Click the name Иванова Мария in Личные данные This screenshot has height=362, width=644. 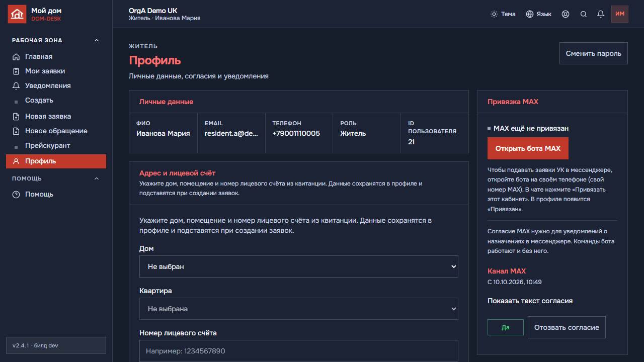point(163,134)
